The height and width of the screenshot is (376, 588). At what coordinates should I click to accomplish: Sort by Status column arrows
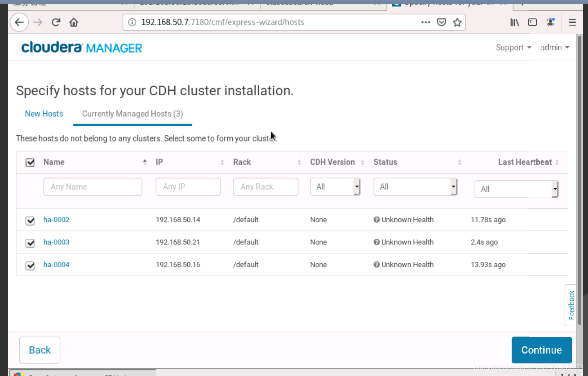click(x=460, y=162)
